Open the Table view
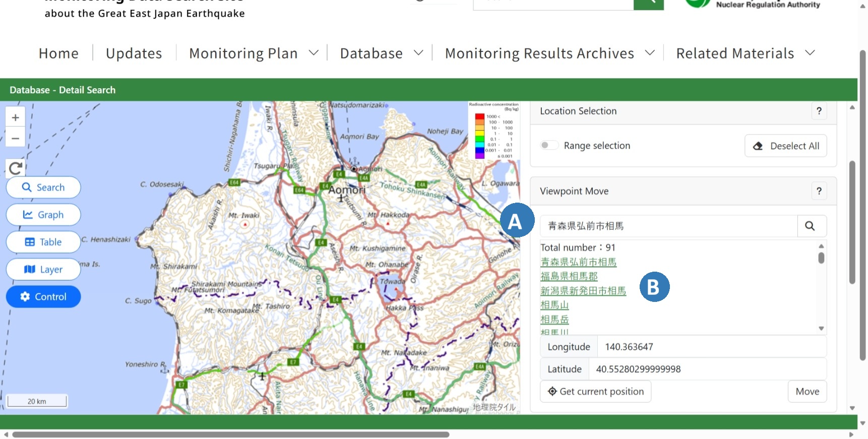Viewport: 868px width, 439px height. tap(43, 242)
